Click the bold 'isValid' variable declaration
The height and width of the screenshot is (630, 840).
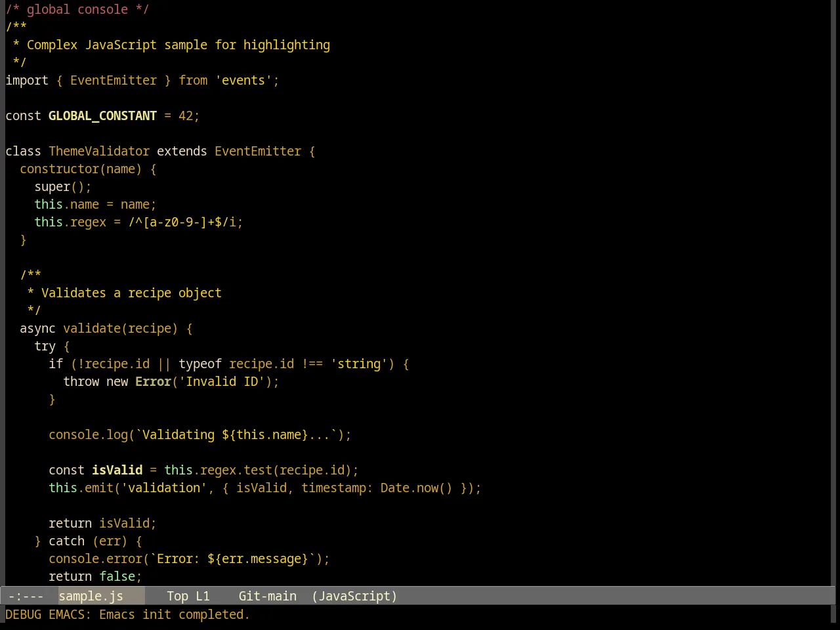tap(117, 470)
